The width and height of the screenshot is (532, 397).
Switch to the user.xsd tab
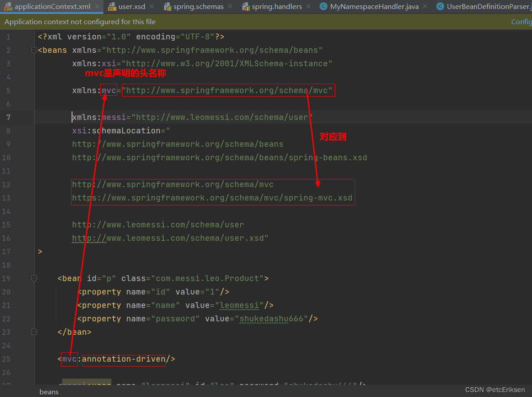click(132, 7)
